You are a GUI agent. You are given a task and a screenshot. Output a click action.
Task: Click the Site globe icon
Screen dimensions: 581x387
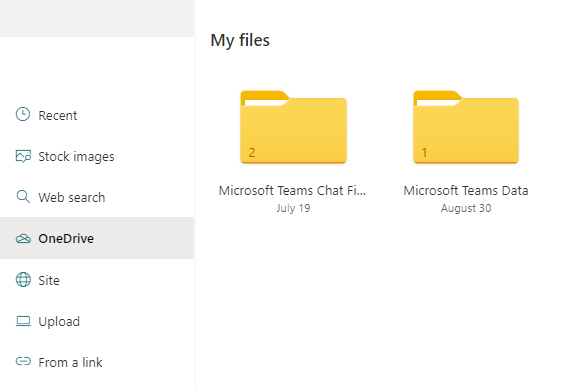[x=23, y=280]
